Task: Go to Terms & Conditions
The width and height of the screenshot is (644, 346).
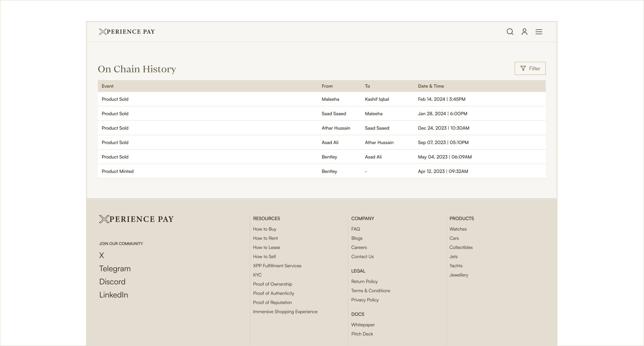Action: [x=371, y=291]
